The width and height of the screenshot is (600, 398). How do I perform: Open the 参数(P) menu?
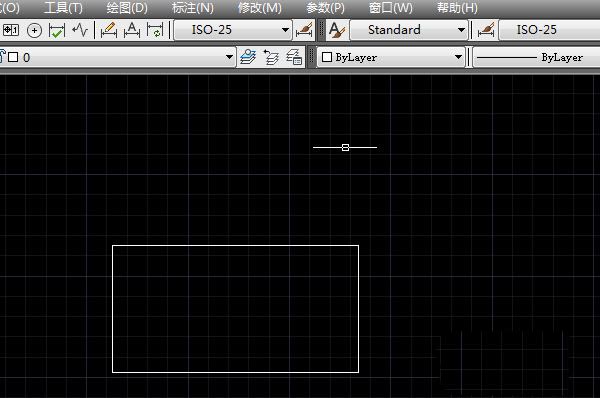pos(325,8)
